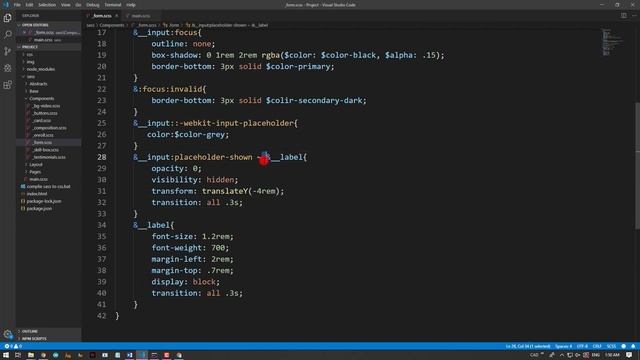Screen dimensions: 640x360
Task: Open the editor More Actions ellipsis
Action: click(x=634, y=16)
